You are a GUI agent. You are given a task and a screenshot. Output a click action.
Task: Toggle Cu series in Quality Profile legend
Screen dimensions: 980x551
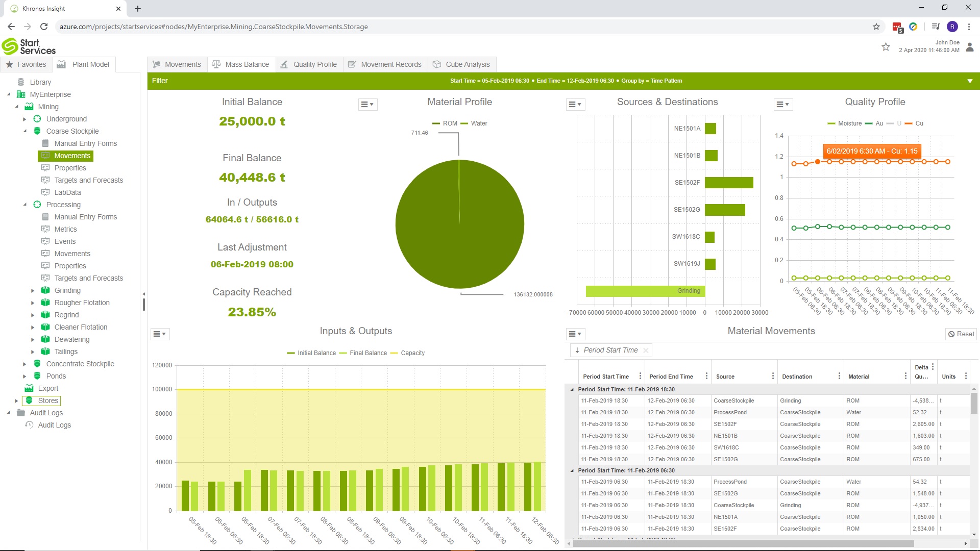click(x=914, y=123)
